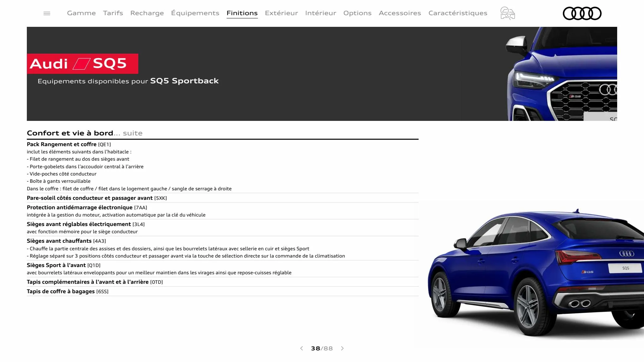Open the Gamme tab
Screen dimensions: 644x362
[x=81, y=13]
